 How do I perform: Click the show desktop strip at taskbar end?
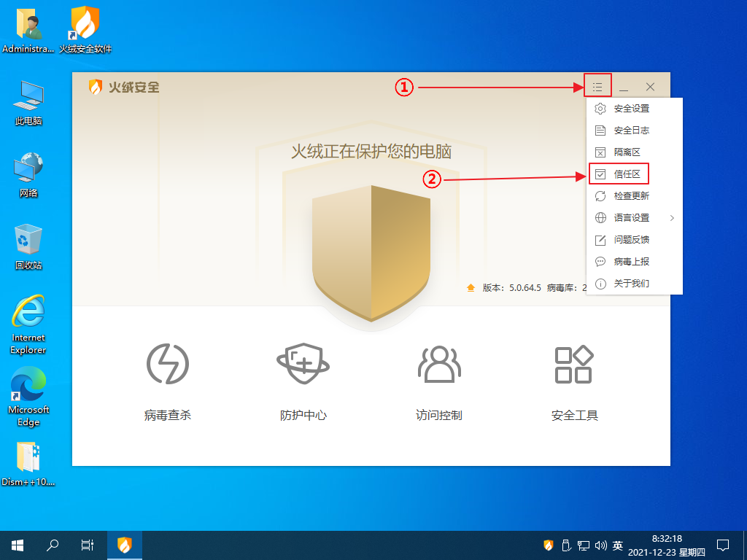click(745, 545)
